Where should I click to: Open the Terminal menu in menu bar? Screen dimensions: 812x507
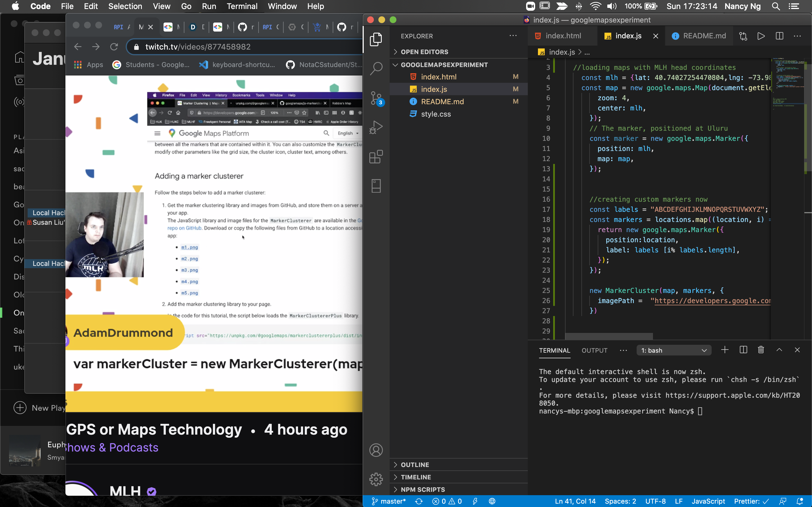pyautogui.click(x=242, y=6)
